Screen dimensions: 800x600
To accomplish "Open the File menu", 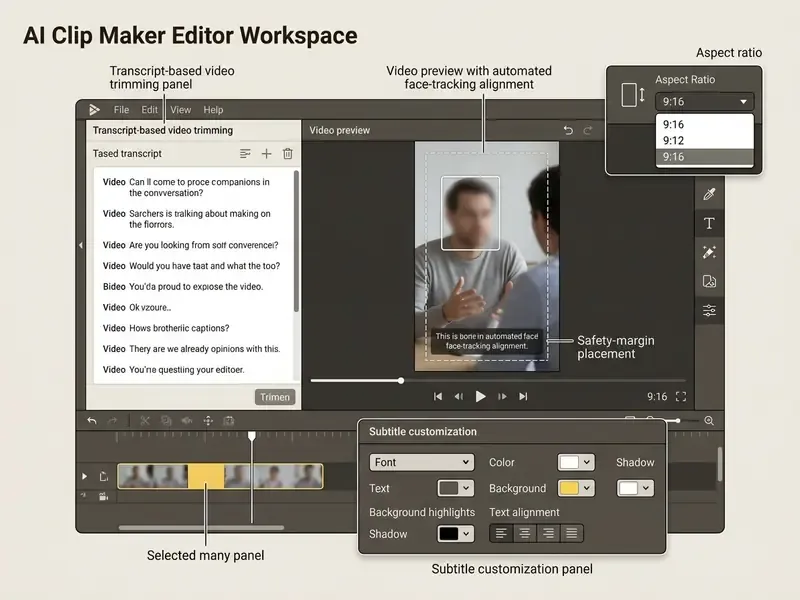I will (x=121, y=110).
